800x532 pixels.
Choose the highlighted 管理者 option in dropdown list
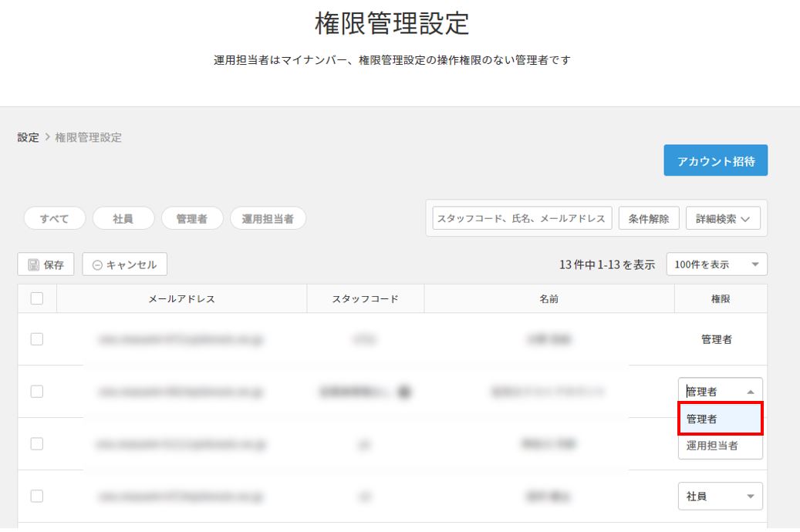pos(719,419)
